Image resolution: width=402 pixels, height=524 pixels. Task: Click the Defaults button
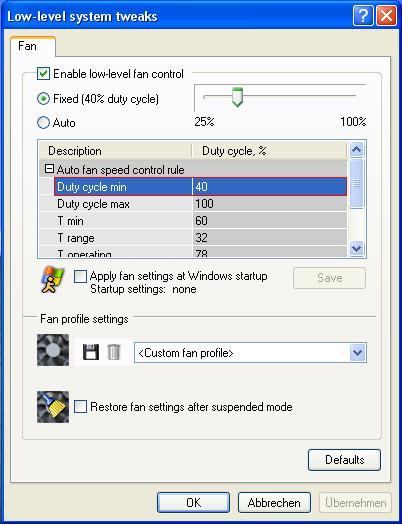344,460
